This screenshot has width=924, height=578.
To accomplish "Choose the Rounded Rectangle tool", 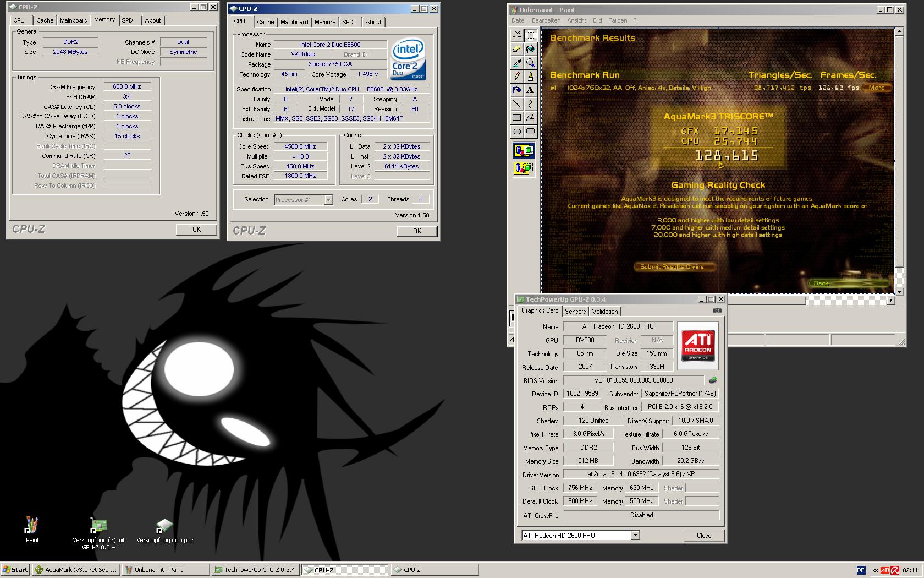I will coord(530,131).
